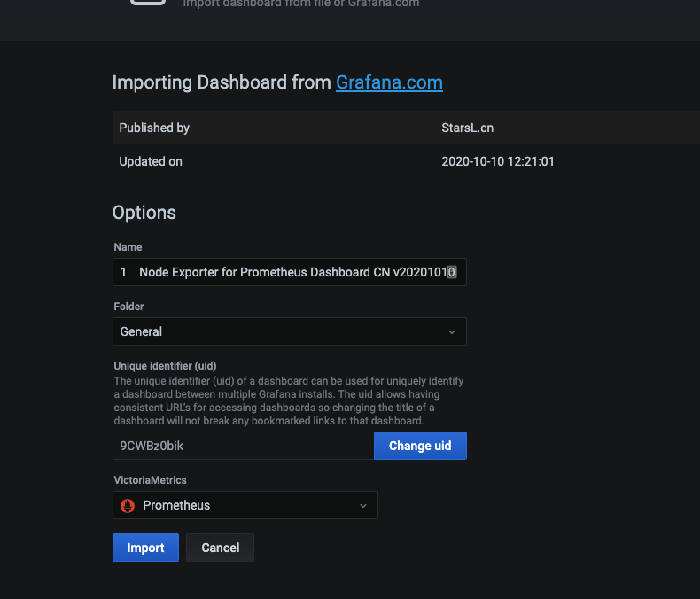Expand the Prometheus data source chevron
700x599 pixels.
pyautogui.click(x=362, y=505)
